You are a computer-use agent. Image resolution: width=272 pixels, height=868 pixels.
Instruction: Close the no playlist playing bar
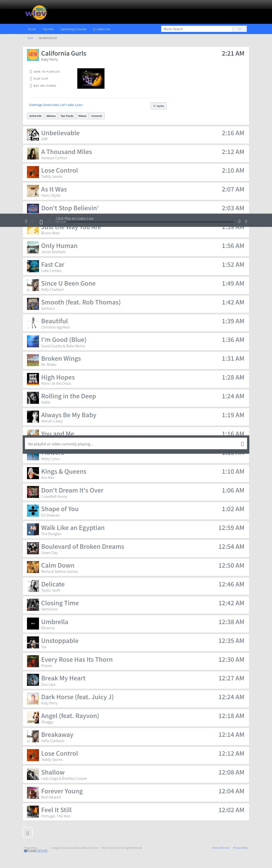242,444
